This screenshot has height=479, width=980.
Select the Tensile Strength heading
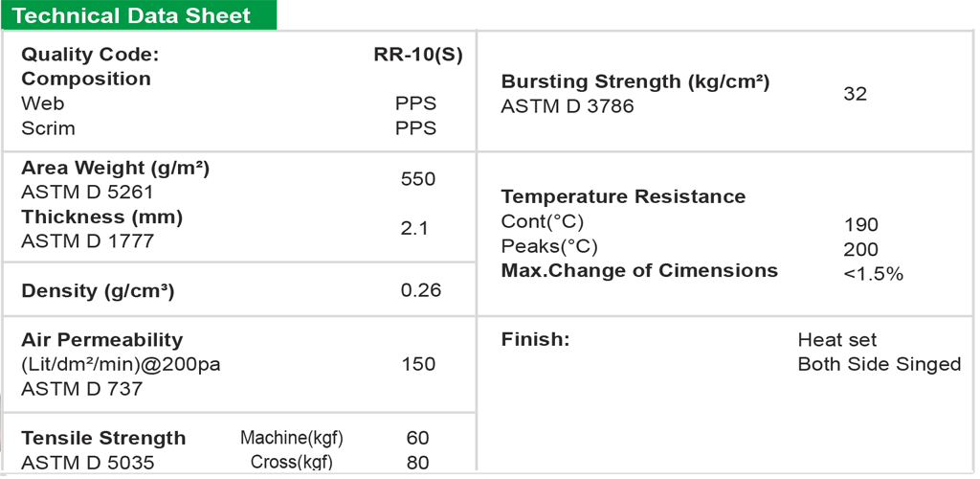103,439
